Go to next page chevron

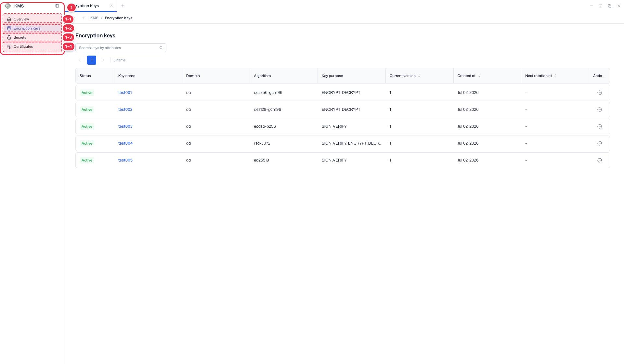point(103,60)
